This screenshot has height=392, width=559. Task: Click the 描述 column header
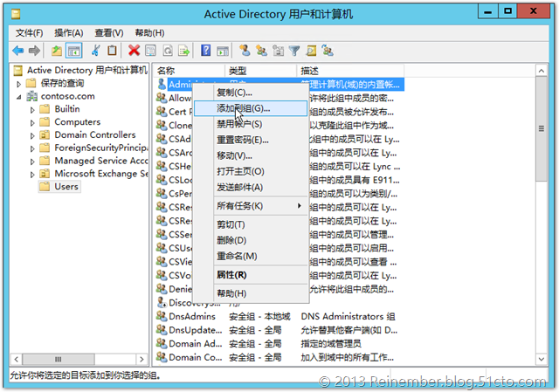pos(310,70)
